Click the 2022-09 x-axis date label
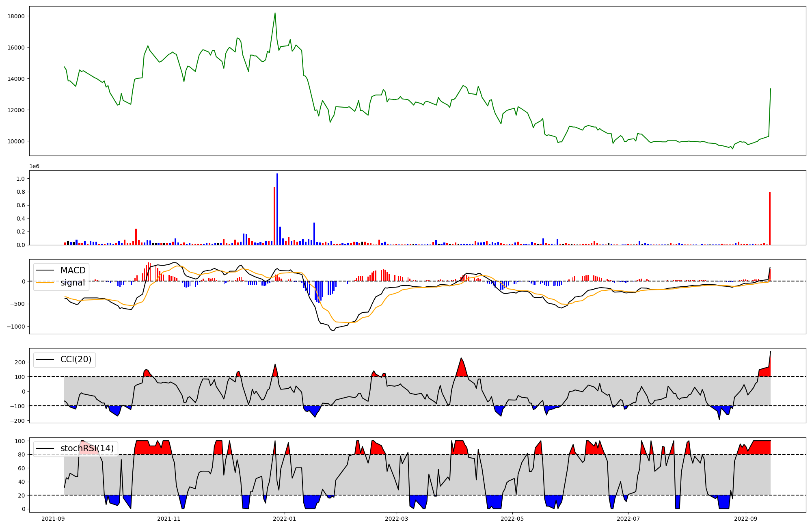Screen dimensions: 812x528 pyautogui.click(x=746, y=519)
